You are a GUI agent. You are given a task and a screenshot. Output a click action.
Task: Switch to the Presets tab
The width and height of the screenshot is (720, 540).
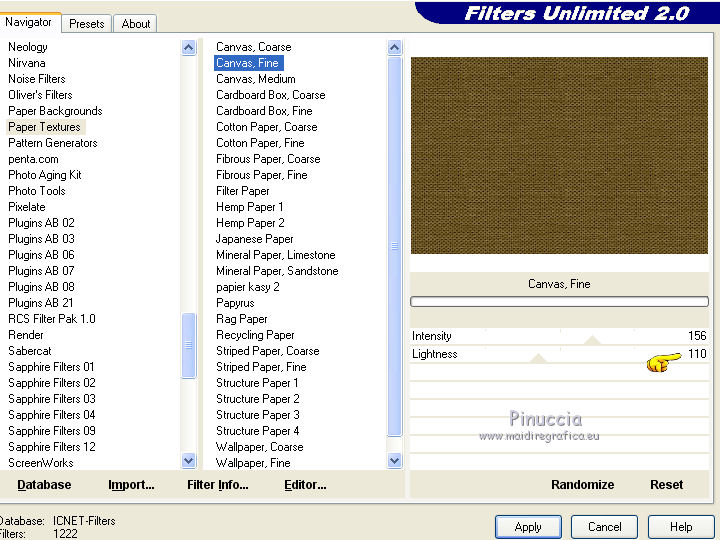pyautogui.click(x=86, y=23)
